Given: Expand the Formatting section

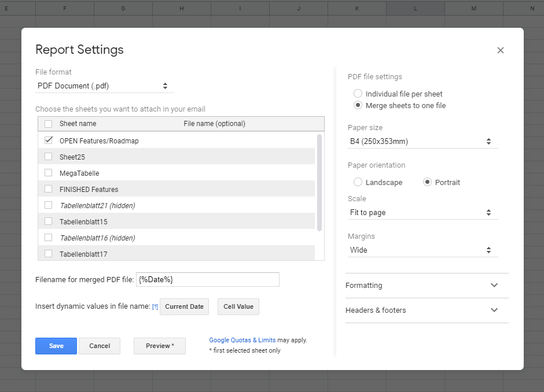Looking at the screenshot, I should tap(427, 286).
